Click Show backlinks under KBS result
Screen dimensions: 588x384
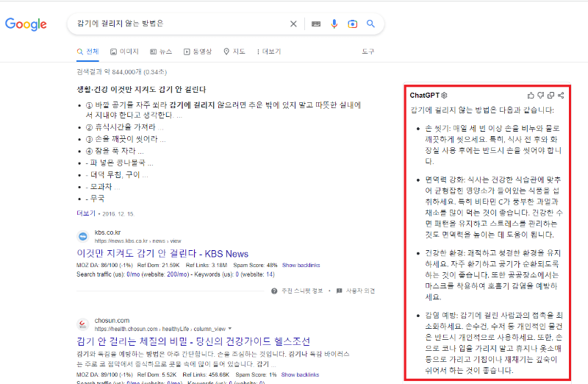tap(301, 265)
